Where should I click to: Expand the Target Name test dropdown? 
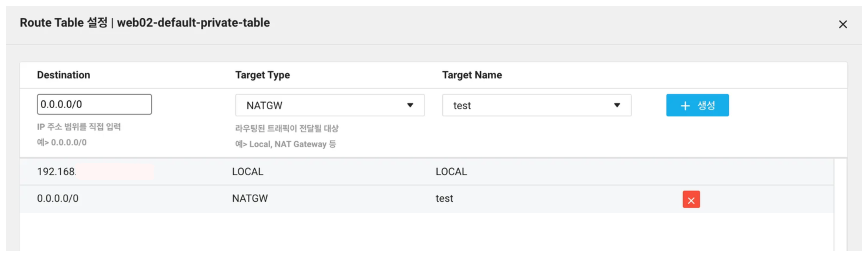[537, 105]
